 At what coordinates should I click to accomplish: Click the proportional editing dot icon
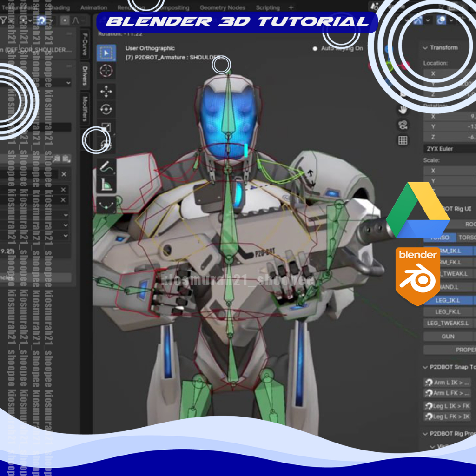point(64,20)
